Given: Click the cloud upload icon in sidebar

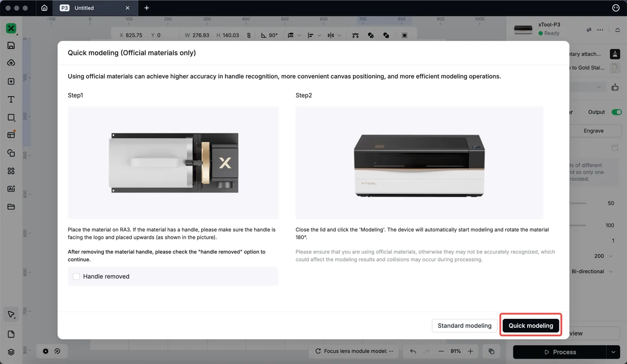Looking at the screenshot, I should (x=11, y=63).
